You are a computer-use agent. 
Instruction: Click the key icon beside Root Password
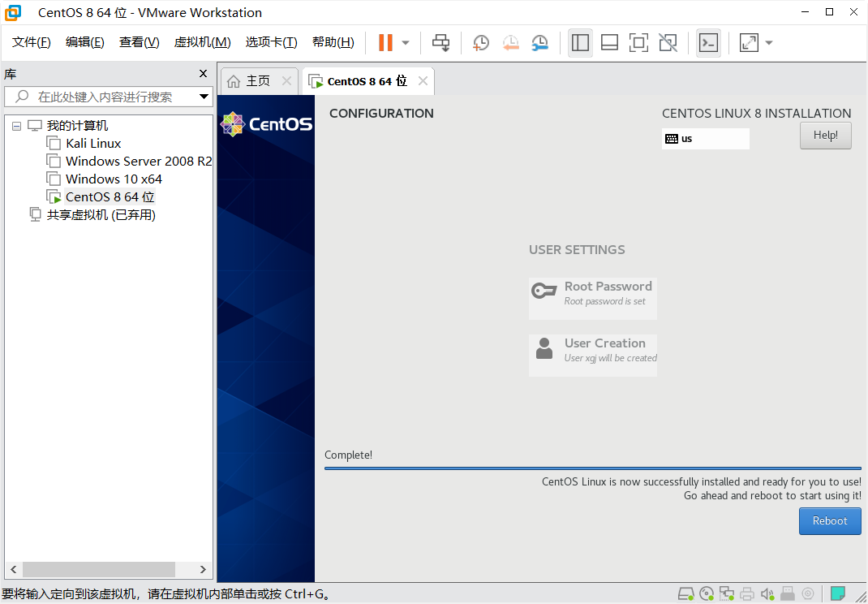point(544,291)
